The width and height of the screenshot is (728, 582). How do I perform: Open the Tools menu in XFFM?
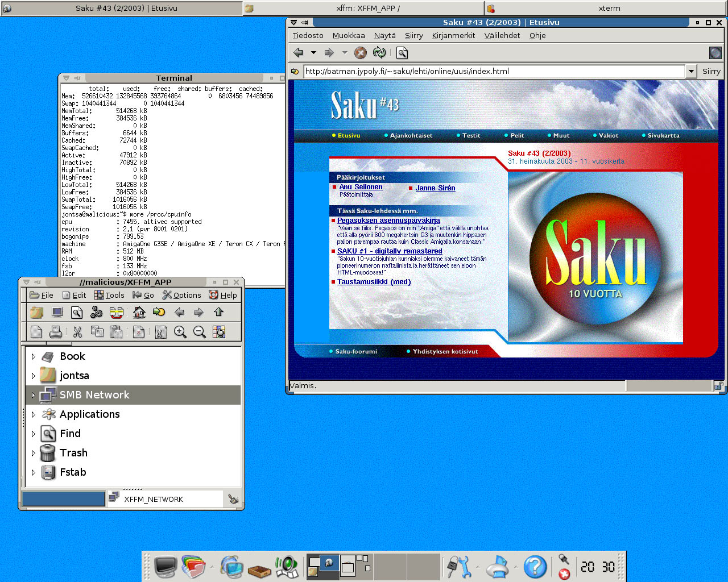tap(109, 295)
